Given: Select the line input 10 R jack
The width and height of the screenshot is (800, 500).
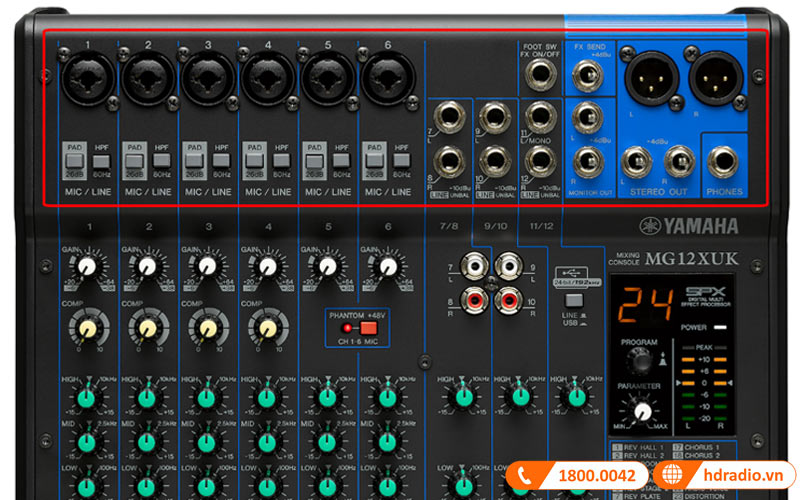Looking at the screenshot, I should pyautogui.click(x=495, y=160).
